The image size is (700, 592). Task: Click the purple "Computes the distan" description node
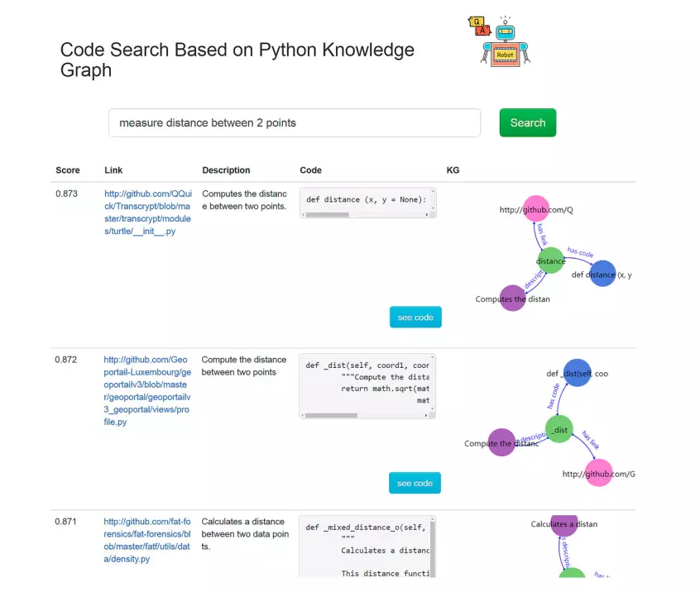[513, 298]
